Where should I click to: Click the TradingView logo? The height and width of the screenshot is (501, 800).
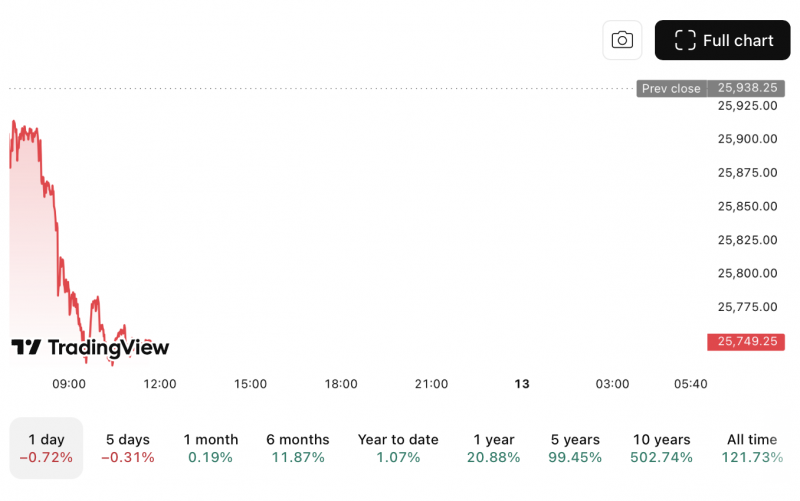tap(90, 347)
